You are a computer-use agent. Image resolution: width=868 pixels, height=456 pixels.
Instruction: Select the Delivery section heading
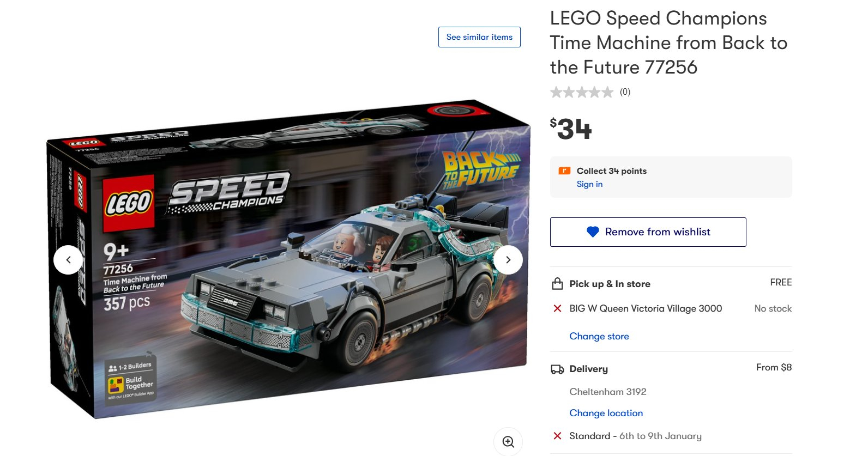[588, 369]
